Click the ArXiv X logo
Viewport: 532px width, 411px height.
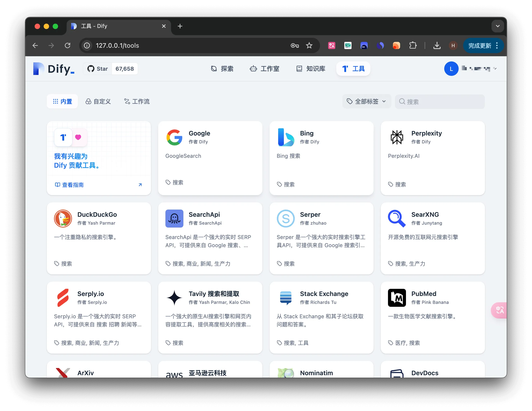pyautogui.click(x=63, y=373)
